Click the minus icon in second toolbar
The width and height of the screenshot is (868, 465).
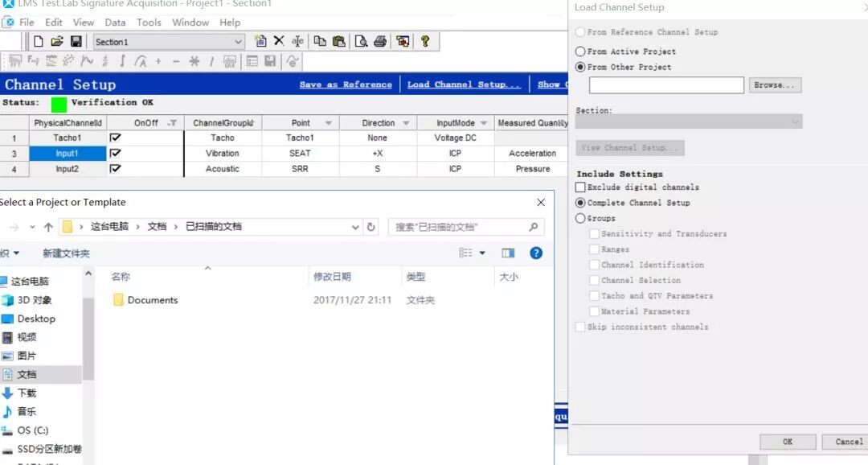click(176, 61)
